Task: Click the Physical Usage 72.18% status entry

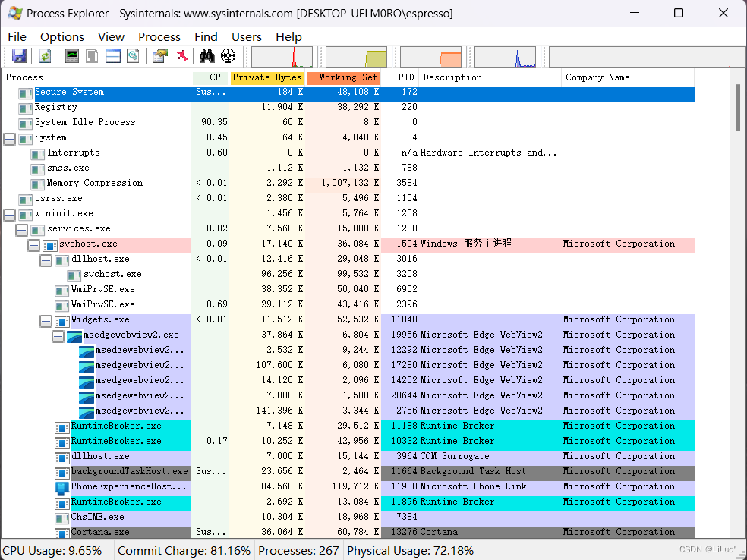Action: tap(410, 551)
